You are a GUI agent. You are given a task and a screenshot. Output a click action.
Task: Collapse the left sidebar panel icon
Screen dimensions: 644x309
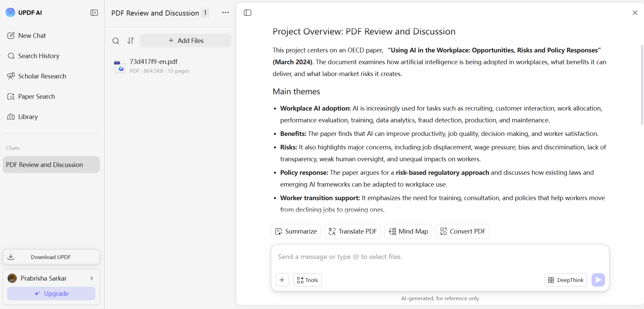[94, 13]
